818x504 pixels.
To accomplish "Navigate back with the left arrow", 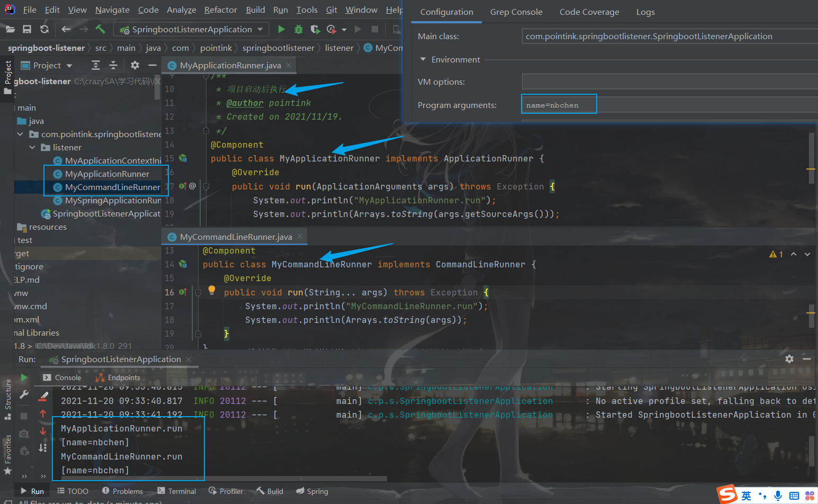I will (x=66, y=29).
